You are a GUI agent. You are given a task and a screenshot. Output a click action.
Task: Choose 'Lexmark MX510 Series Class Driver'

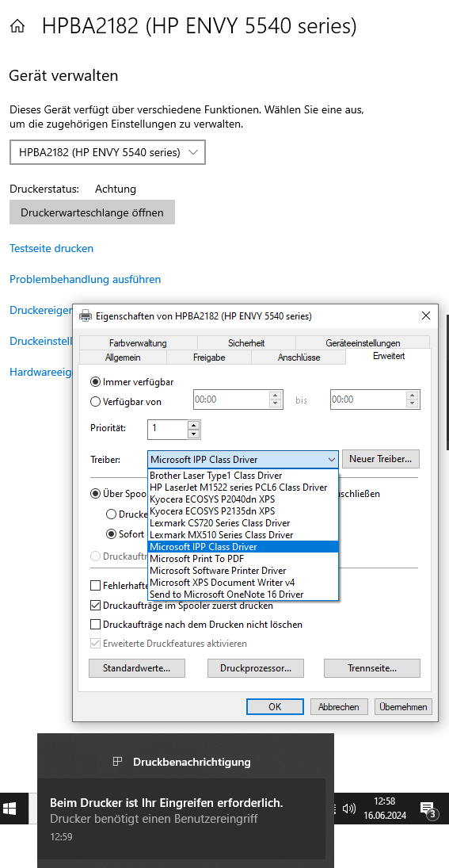pyautogui.click(x=243, y=534)
